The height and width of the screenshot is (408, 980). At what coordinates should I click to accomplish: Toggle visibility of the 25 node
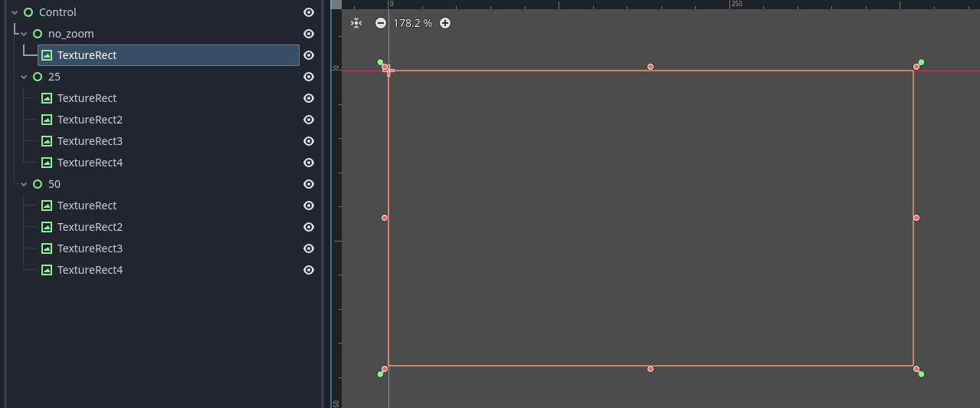[x=309, y=77]
